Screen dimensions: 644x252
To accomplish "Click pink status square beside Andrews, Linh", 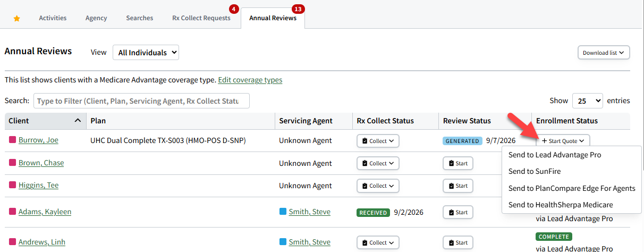I will pyautogui.click(x=12, y=242).
